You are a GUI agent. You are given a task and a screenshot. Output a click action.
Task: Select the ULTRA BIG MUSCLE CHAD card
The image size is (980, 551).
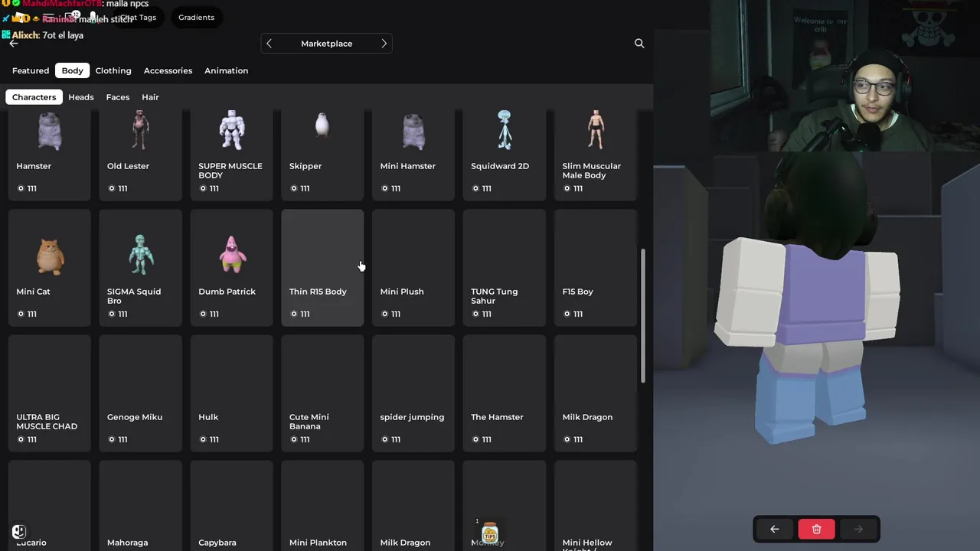pos(50,393)
